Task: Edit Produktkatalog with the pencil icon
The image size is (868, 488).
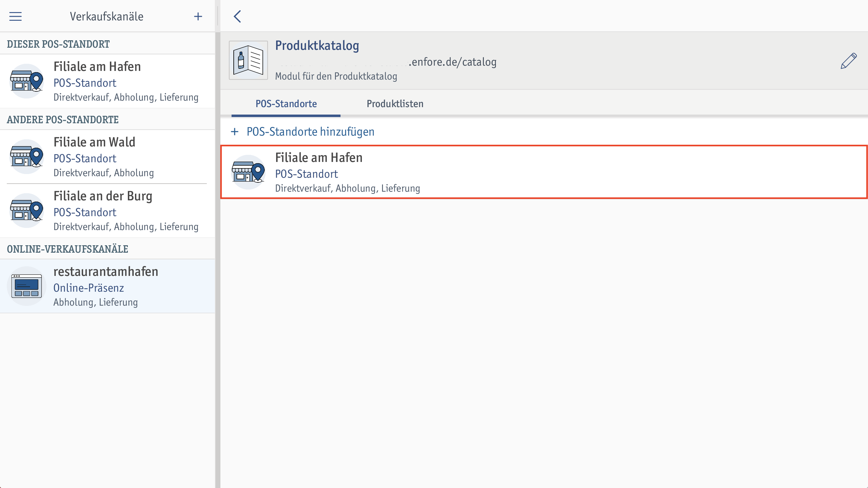Action: 848,61
